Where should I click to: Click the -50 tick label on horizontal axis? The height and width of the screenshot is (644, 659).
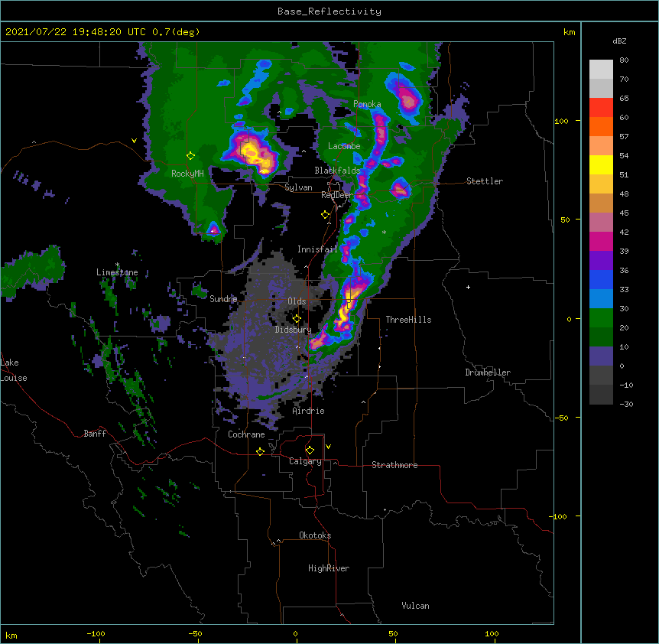pos(196,633)
